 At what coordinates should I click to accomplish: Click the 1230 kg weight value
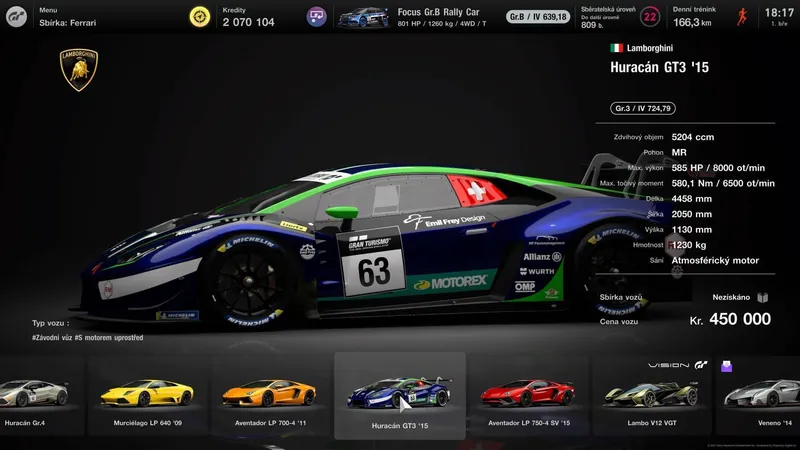pyautogui.click(x=689, y=245)
